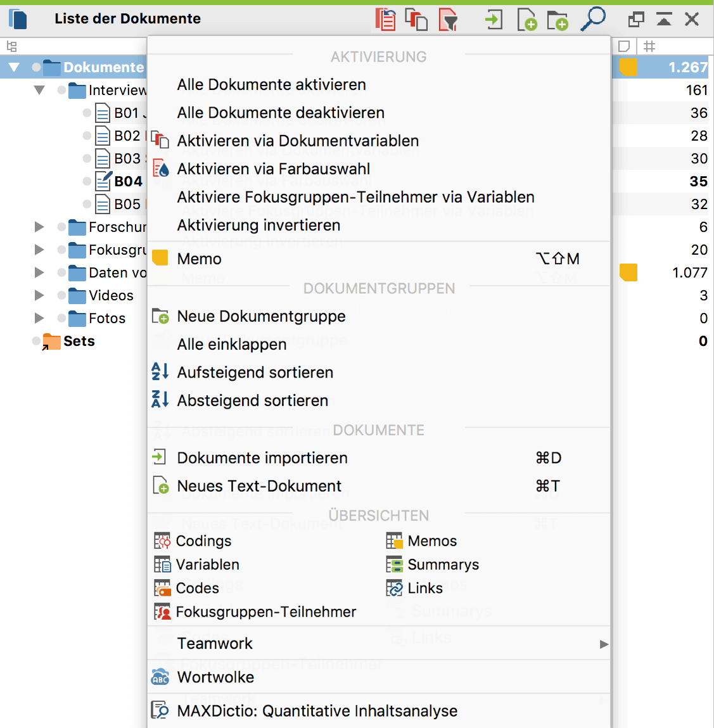The image size is (714, 728).
Task: Collapse the Interview folder tree arrow
Action: point(39,90)
